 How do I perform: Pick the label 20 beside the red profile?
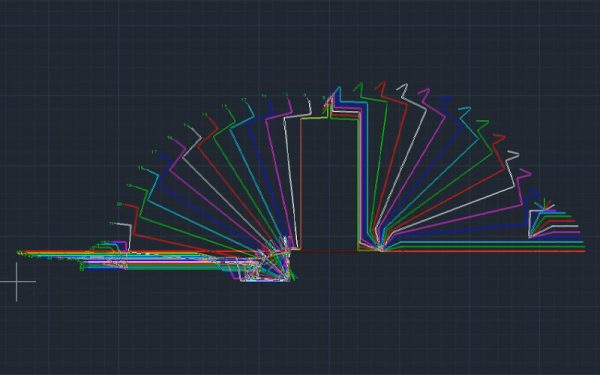click(x=120, y=204)
